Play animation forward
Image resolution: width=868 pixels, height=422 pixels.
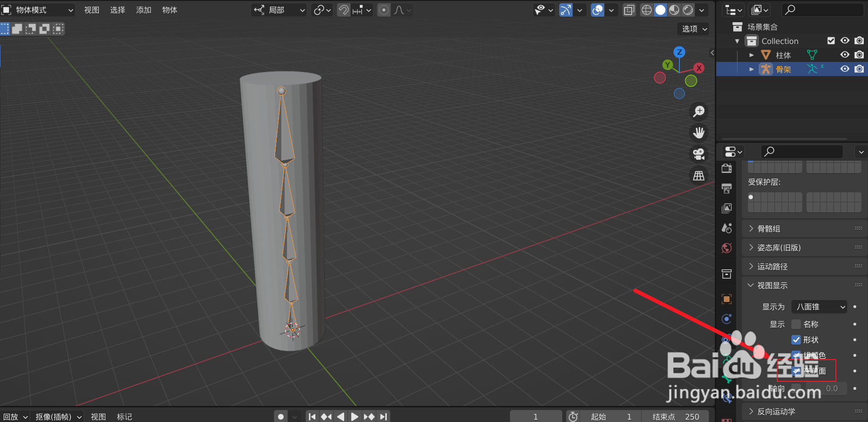point(355,416)
